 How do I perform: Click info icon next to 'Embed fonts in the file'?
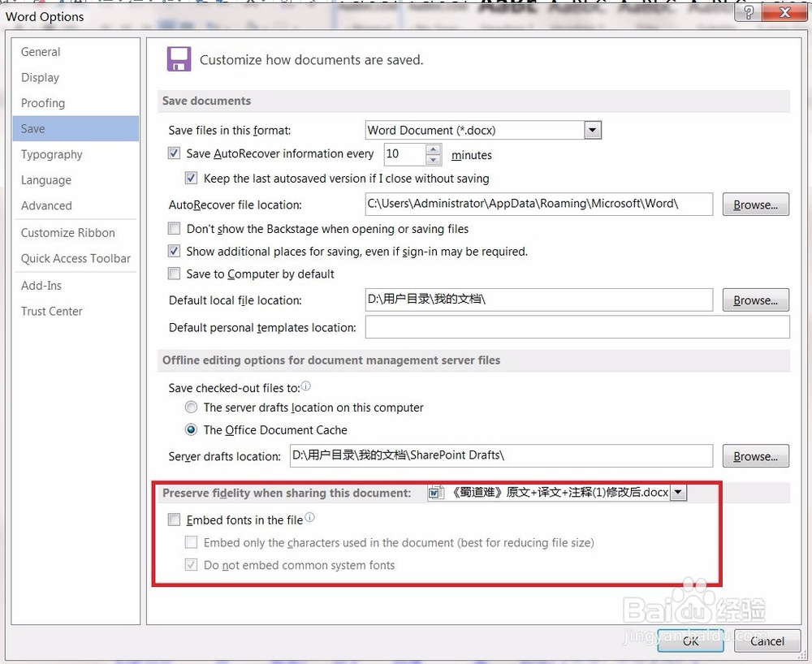(x=309, y=517)
